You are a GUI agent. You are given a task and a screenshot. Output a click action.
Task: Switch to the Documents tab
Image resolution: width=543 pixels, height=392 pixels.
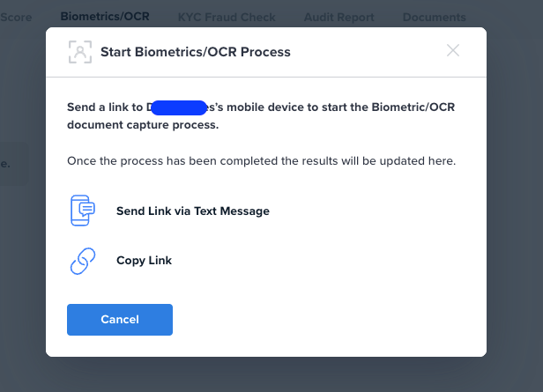click(434, 17)
